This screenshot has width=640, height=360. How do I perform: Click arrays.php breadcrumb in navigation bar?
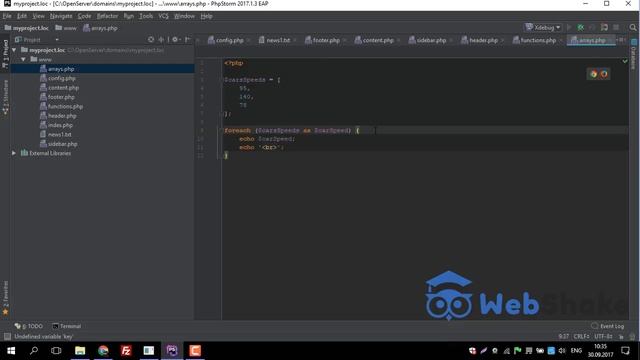[100, 28]
